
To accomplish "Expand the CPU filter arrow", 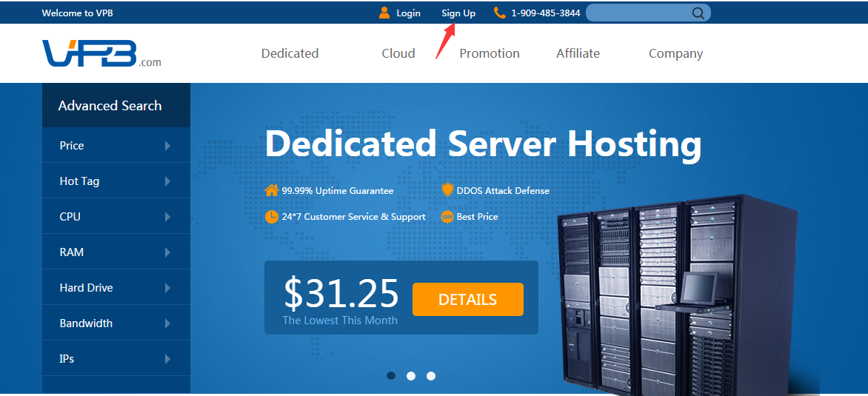I will 167,217.
